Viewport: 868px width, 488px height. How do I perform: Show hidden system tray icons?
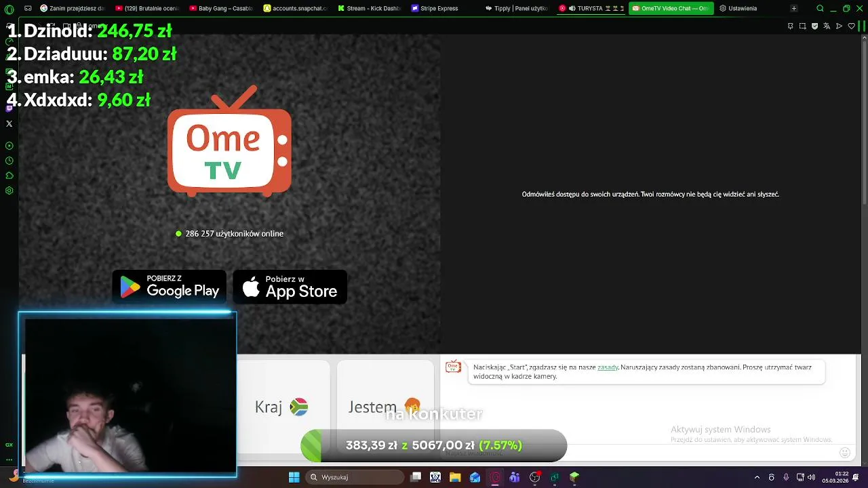757,477
